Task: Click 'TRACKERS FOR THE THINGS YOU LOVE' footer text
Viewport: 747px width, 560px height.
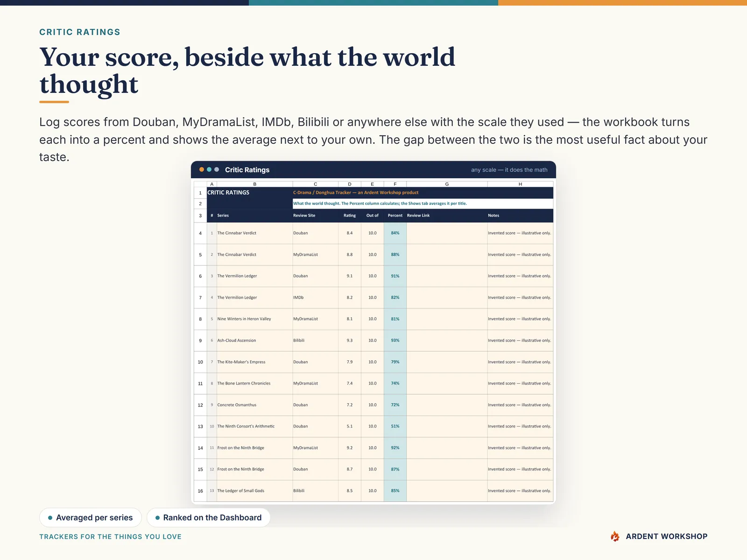Action: [110, 537]
